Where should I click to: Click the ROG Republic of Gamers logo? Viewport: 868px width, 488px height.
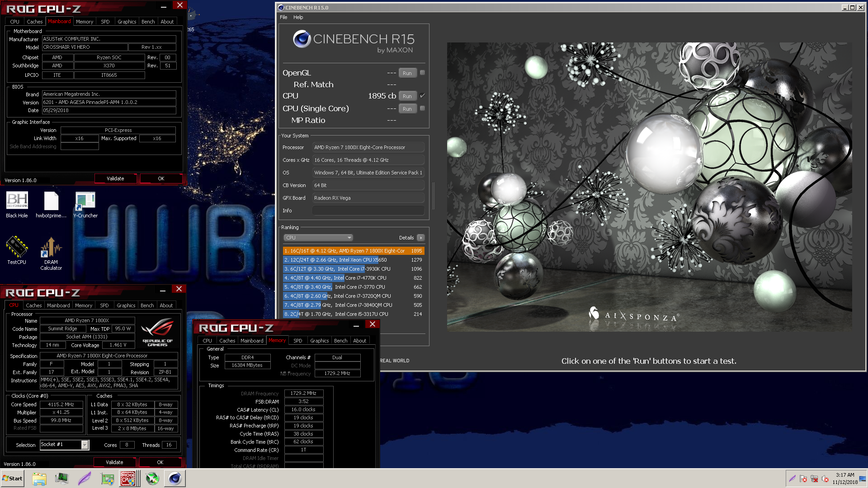click(x=157, y=332)
